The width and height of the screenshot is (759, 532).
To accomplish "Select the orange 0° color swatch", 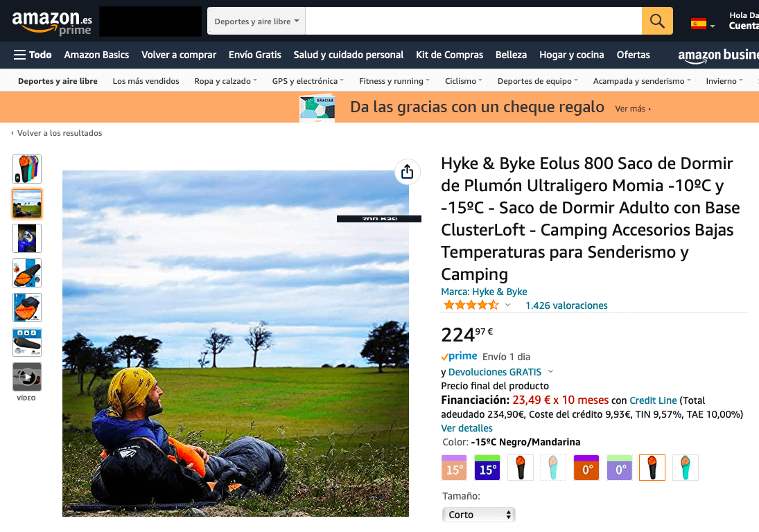I will (586, 468).
